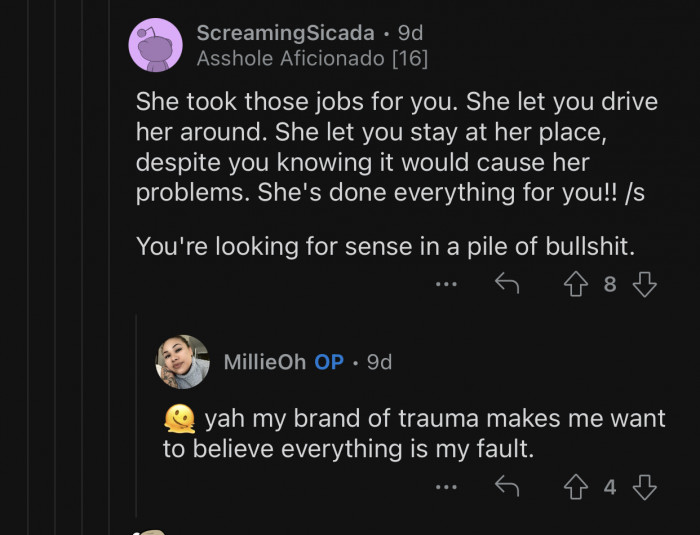Click the Asshole Aficionado [16] flair

[312, 59]
